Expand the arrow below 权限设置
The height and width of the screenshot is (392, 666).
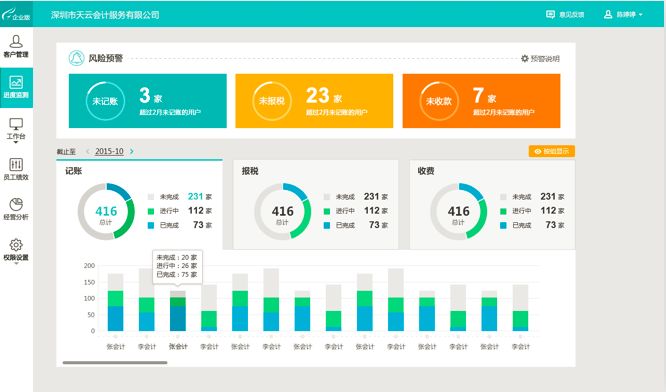click(16, 264)
